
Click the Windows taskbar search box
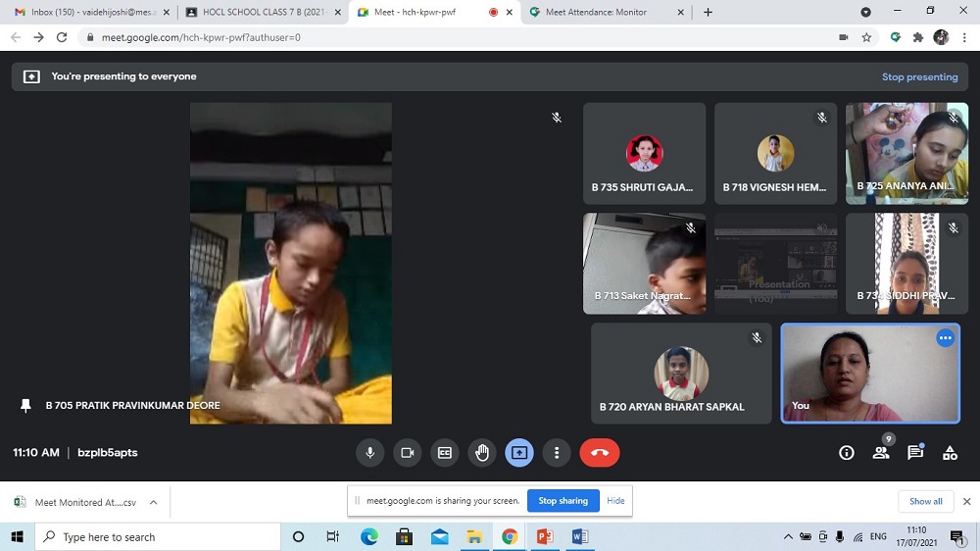point(157,537)
